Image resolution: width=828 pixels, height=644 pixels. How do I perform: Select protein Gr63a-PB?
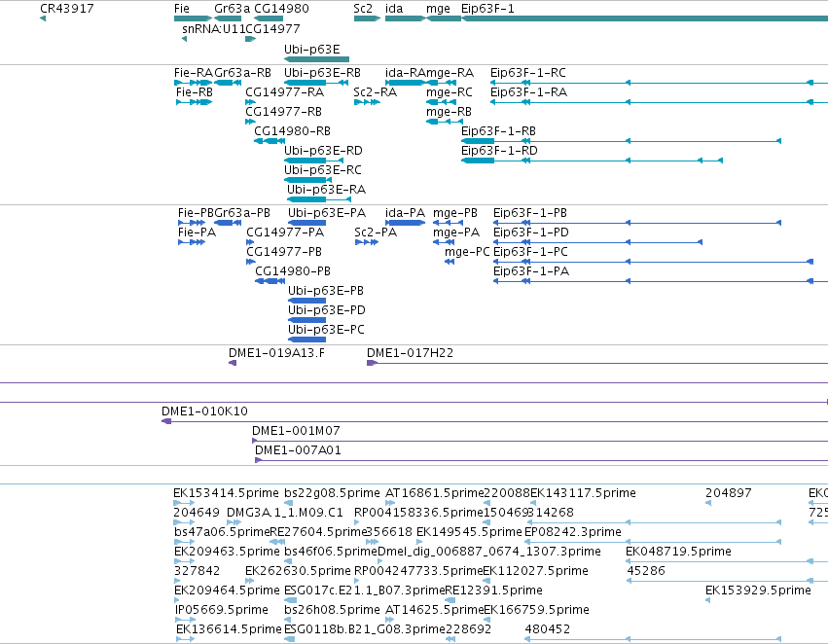tap(242, 213)
